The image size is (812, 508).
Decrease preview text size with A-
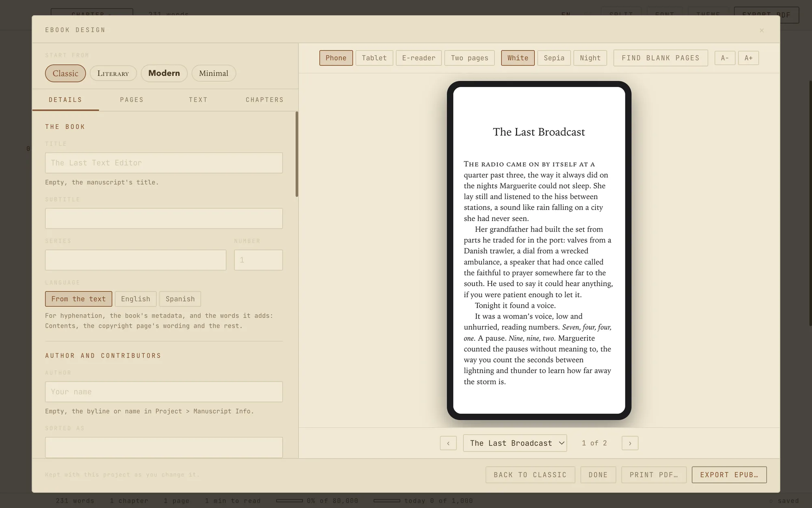pyautogui.click(x=725, y=58)
